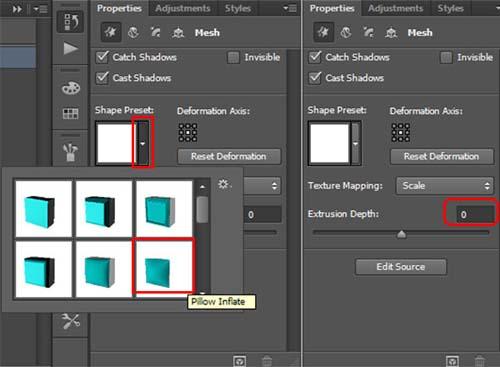Open the Shape Preset dropdown arrow in the right panel

(356, 143)
